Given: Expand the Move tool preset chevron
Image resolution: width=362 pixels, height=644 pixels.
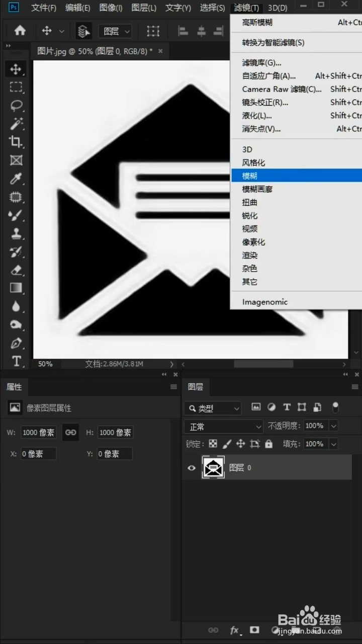Looking at the screenshot, I should (62, 31).
